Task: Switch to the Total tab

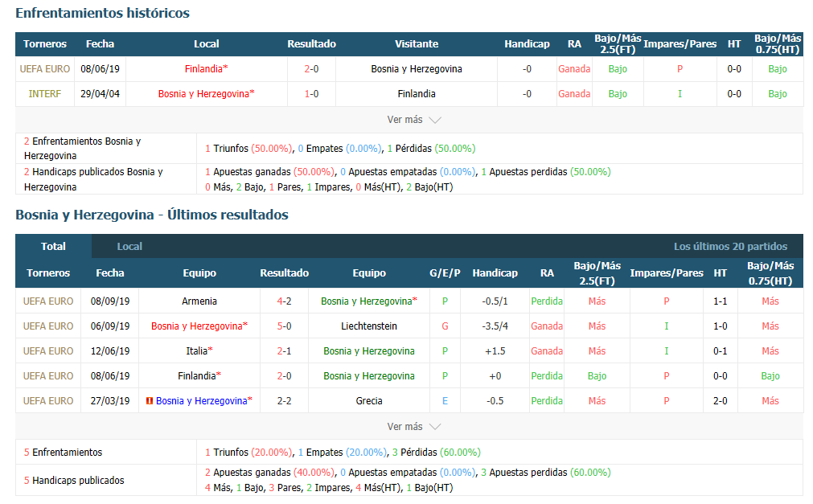Action: click(53, 246)
